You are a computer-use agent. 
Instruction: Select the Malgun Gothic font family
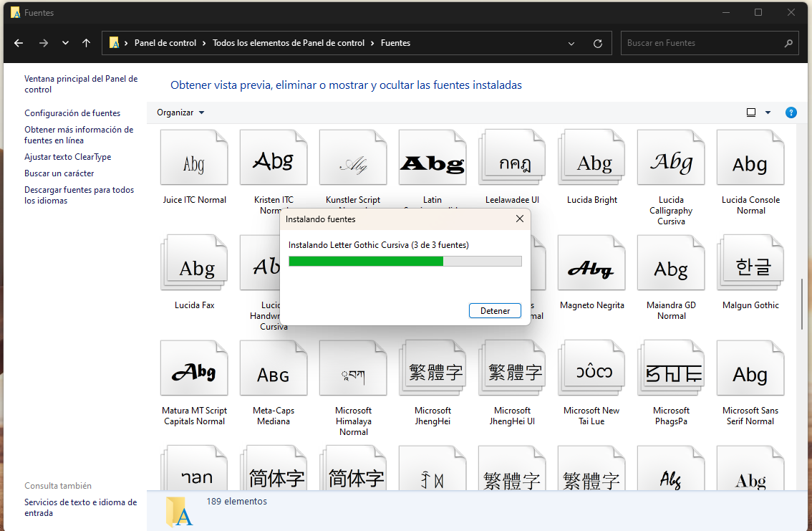(x=750, y=263)
